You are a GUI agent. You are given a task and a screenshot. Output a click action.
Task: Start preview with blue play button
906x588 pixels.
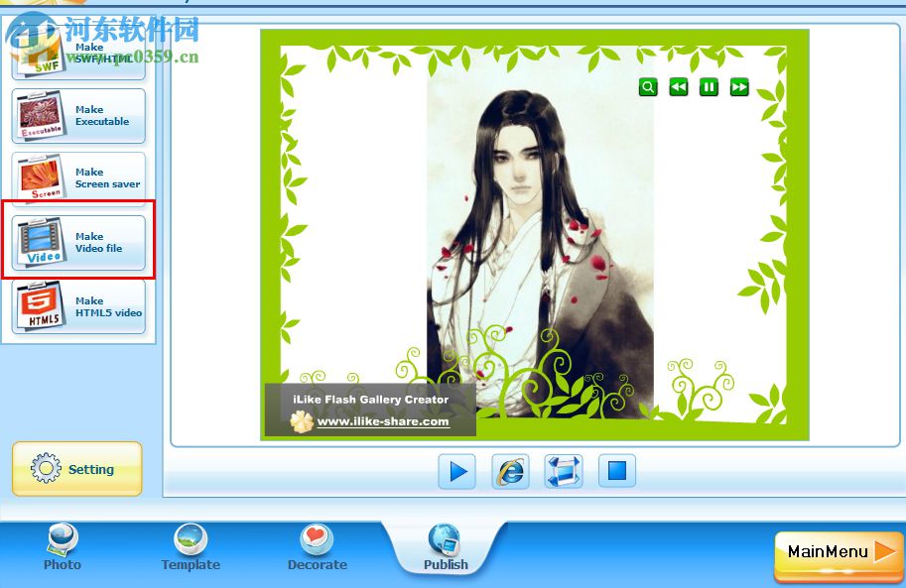pyautogui.click(x=457, y=471)
